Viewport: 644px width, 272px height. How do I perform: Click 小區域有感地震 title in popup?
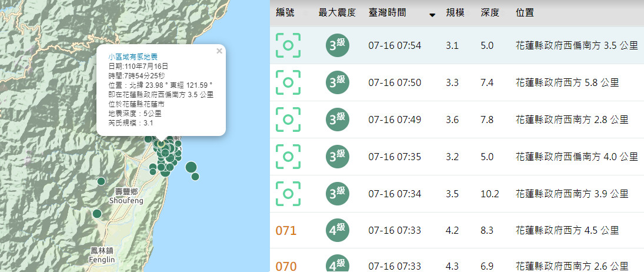[132, 57]
